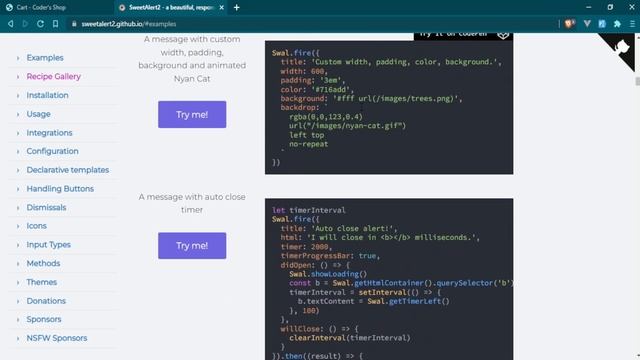Expand the arrow beside Installation
This screenshot has width=640, height=360.
18,96
